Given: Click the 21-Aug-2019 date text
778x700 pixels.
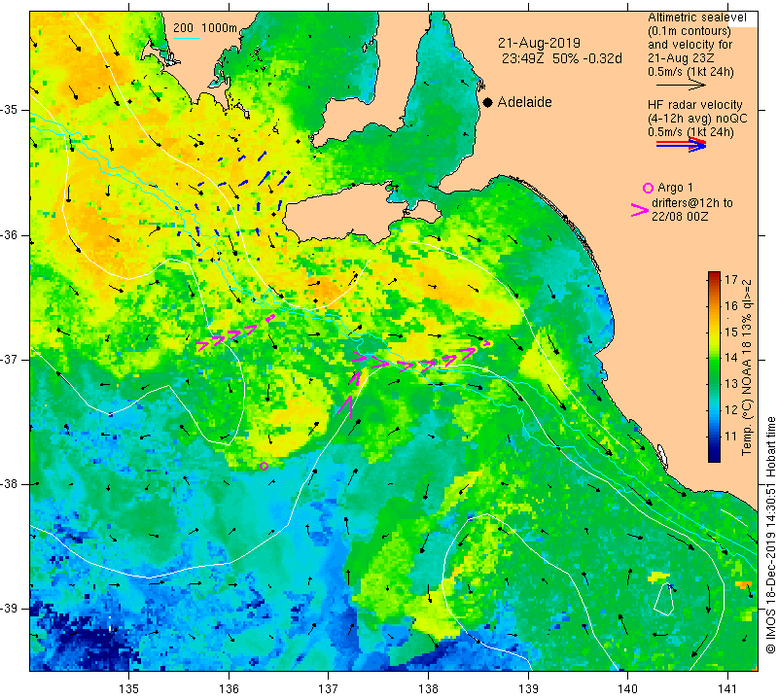Looking at the screenshot, I should coord(539,43).
